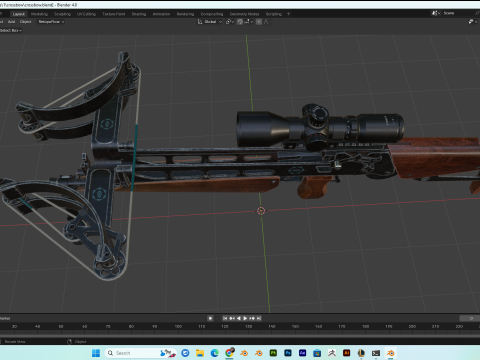Open the Sculpting workspace tab
Screen dimensions: 480x360
(x=62, y=14)
